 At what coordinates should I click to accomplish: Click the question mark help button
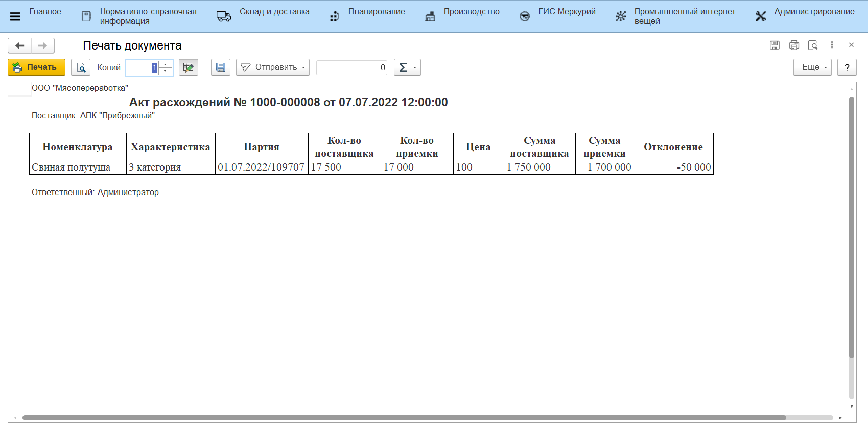pyautogui.click(x=847, y=67)
